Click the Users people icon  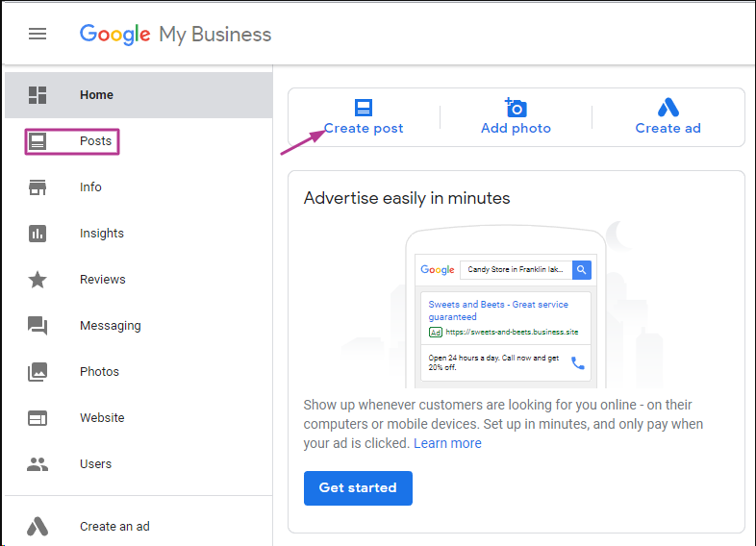tap(38, 464)
